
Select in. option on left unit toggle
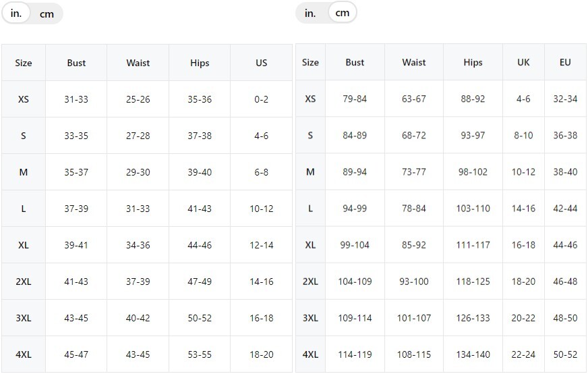click(x=16, y=14)
